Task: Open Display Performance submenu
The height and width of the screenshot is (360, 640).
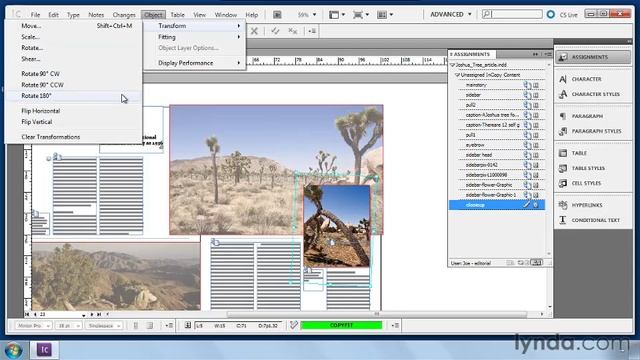Action: 194,63
